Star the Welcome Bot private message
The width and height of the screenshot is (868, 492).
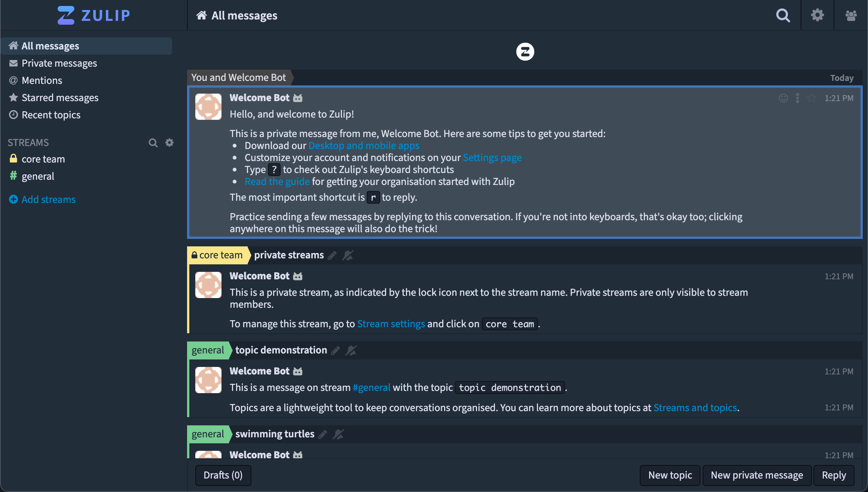tap(811, 98)
